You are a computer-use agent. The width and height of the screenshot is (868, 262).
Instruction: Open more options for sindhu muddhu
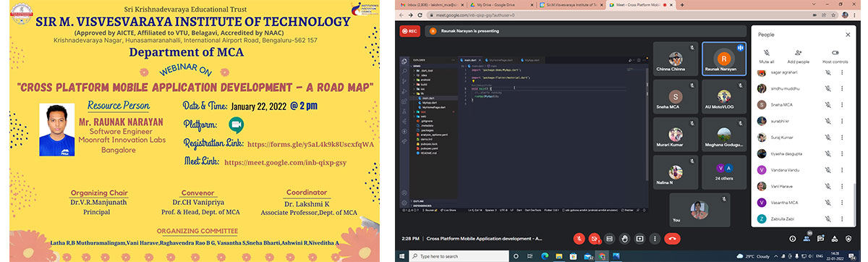tap(842, 88)
